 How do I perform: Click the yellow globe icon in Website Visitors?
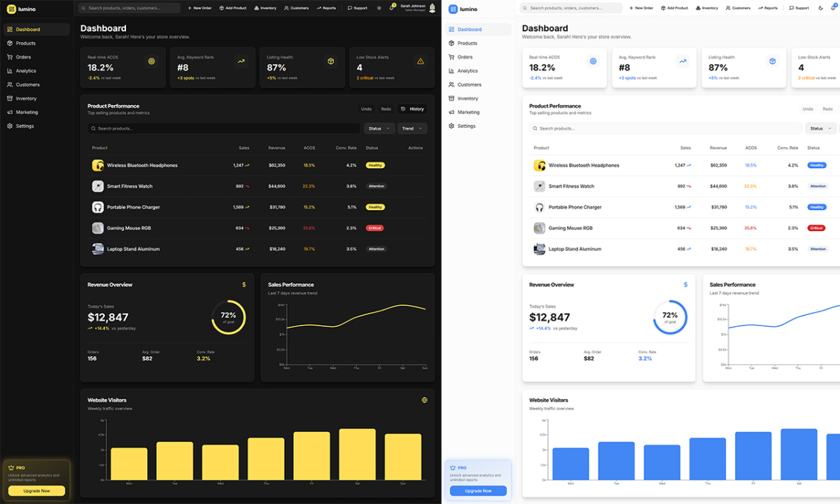tap(424, 400)
